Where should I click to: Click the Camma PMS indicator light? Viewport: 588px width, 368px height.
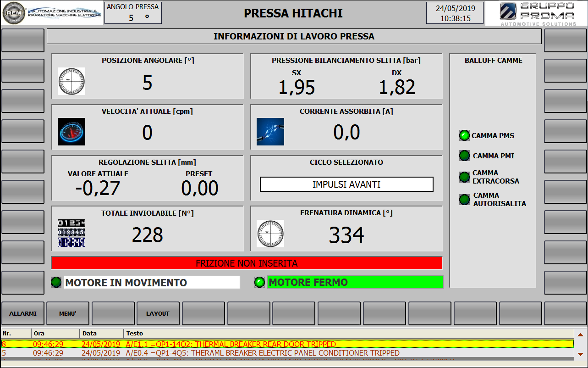[465, 135]
